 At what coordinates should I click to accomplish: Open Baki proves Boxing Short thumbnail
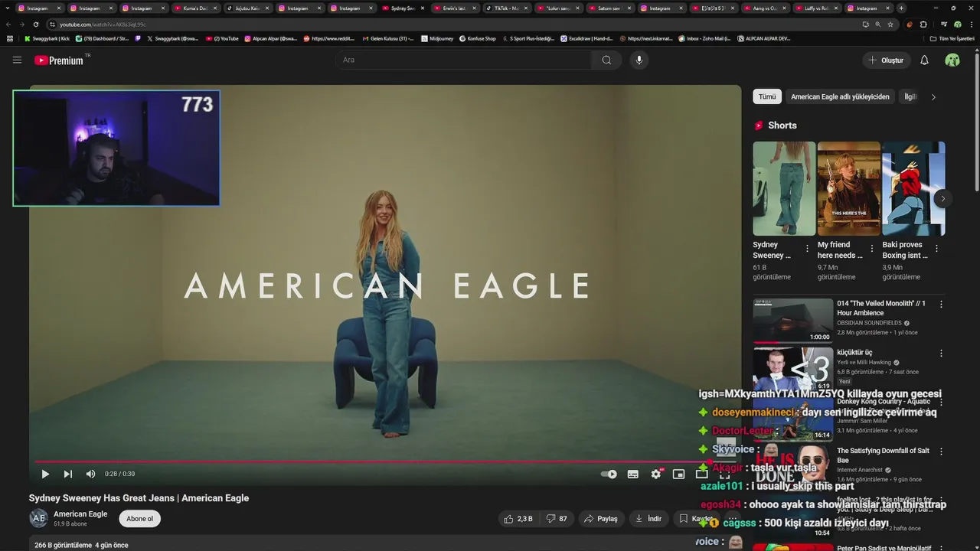point(913,188)
